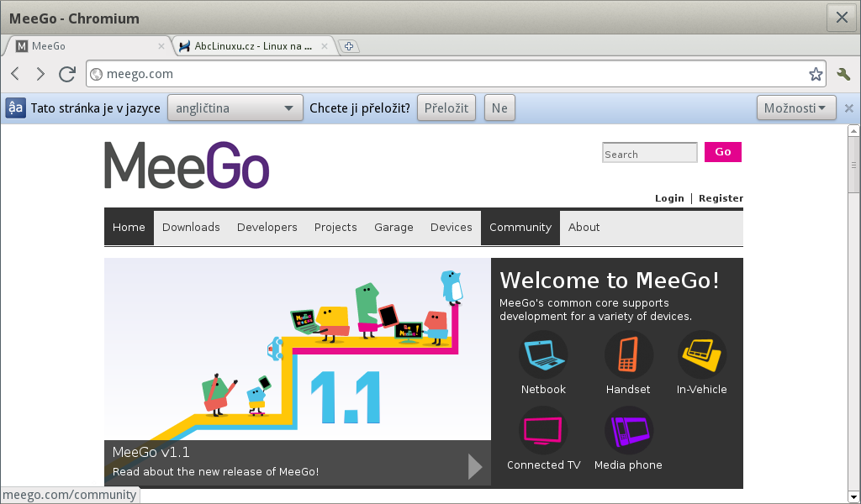Open a new tab with the plus button
Screen dimensions: 861x504
coord(349,46)
